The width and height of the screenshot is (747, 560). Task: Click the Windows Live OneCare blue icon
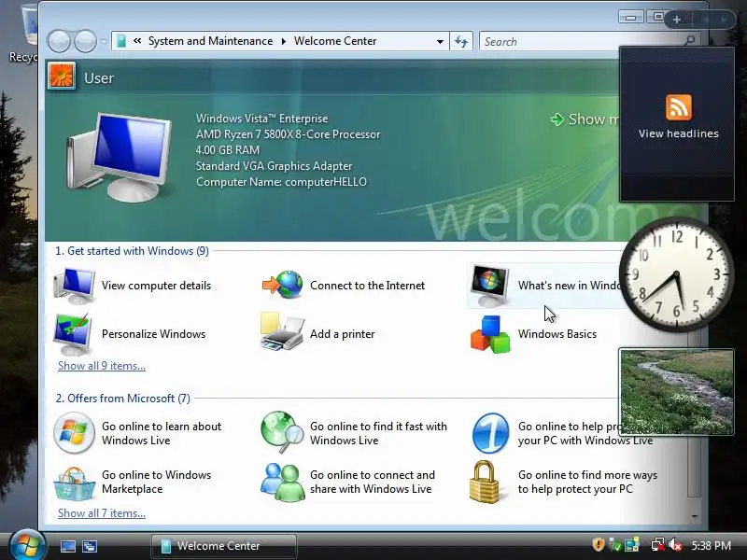coord(490,433)
